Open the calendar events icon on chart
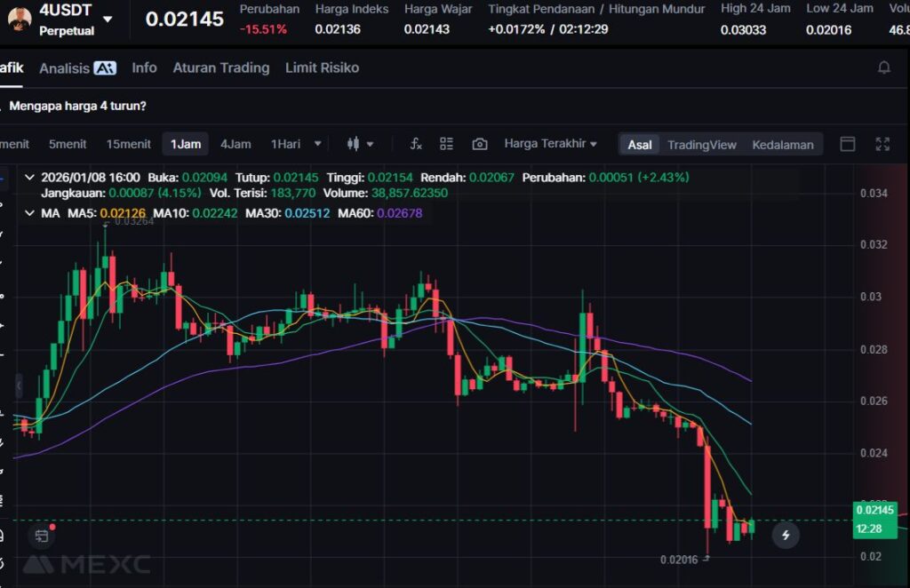 42,535
